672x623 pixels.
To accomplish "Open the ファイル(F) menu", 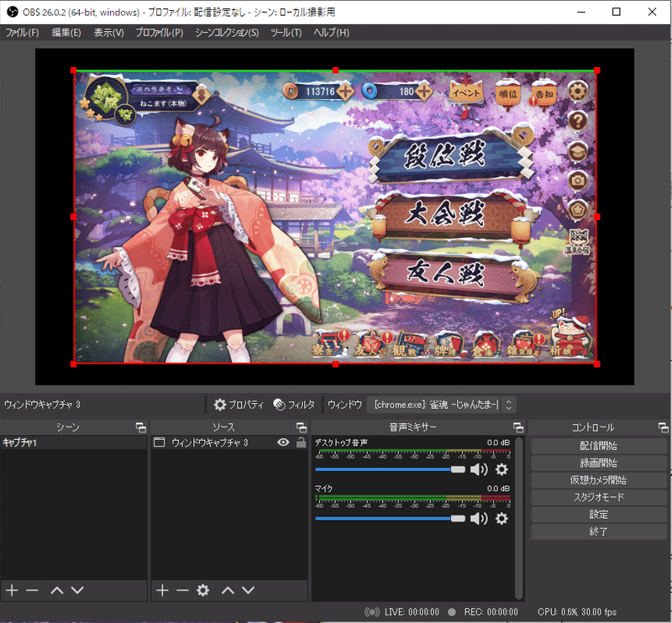I will [22, 33].
